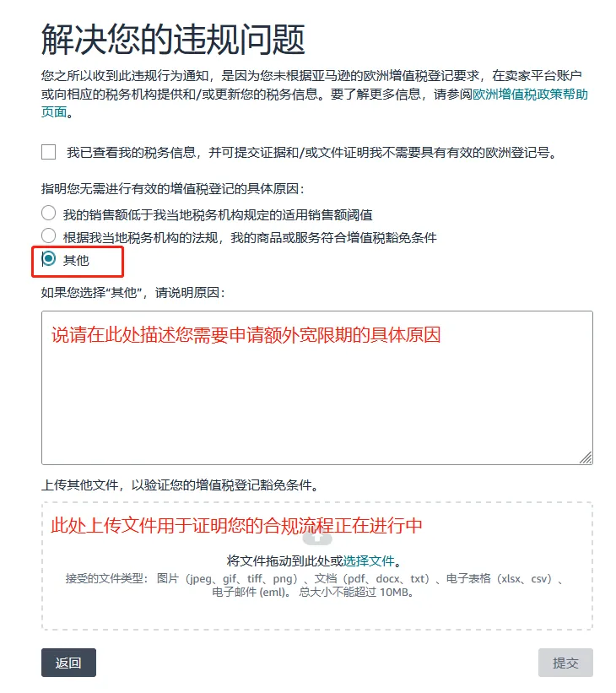
Task: Click the 解决您的违规问题 page heading
Action: pos(173,40)
